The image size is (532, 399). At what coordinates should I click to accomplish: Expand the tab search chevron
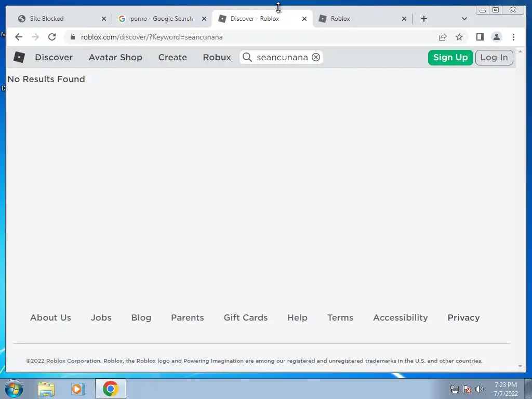(464, 19)
